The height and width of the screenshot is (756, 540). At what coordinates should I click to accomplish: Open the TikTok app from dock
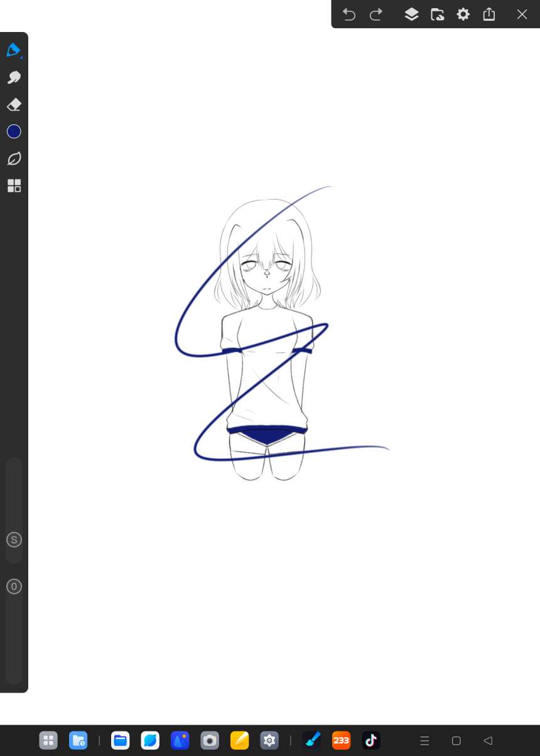coord(371,740)
